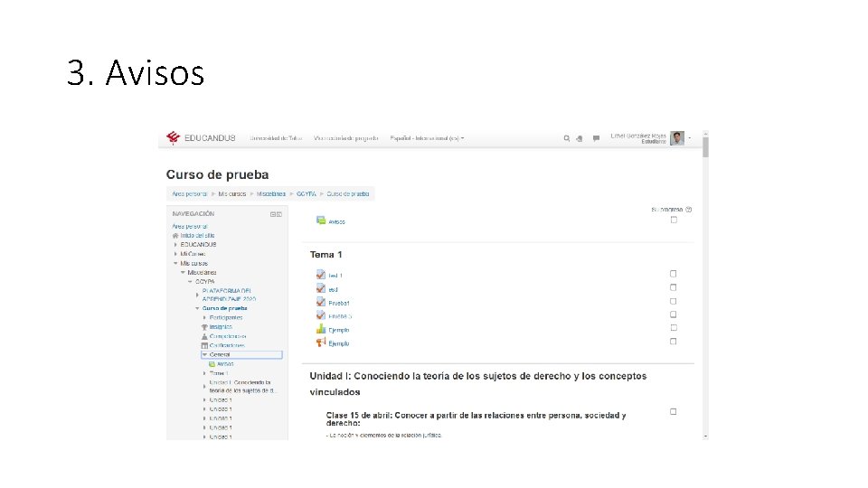Go to CCYPA in breadcrumb

tap(307, 194)
